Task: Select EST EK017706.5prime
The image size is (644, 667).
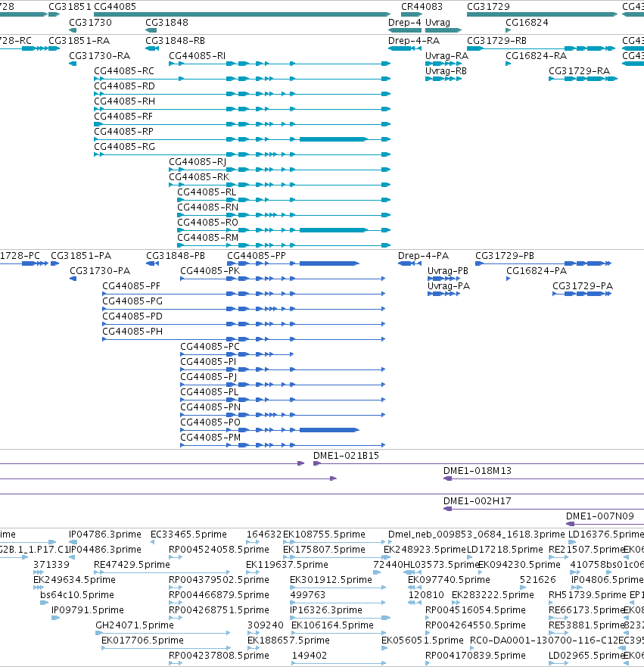Action: (x=166, y=648)
